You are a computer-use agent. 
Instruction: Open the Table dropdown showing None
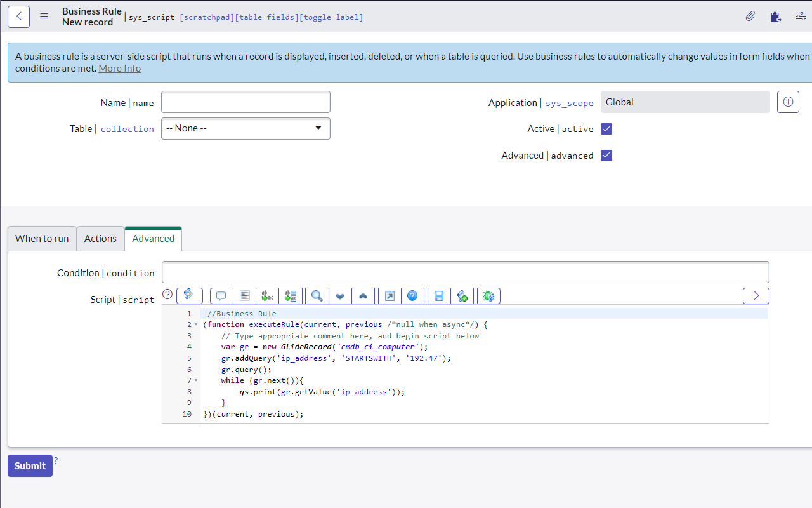click(x=246, y=128)
